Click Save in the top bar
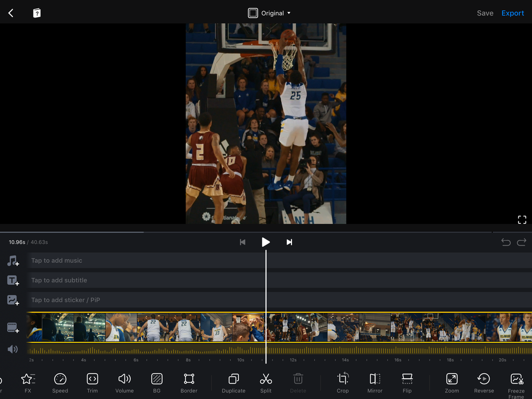 point(485,13)
